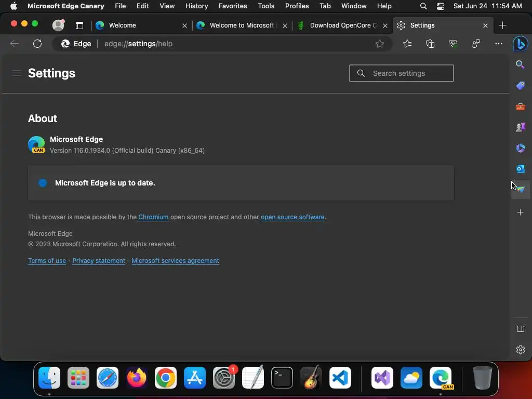Screen dimensions: 532x399
Task: Open the Terms of use link
Action: [47, 261]
